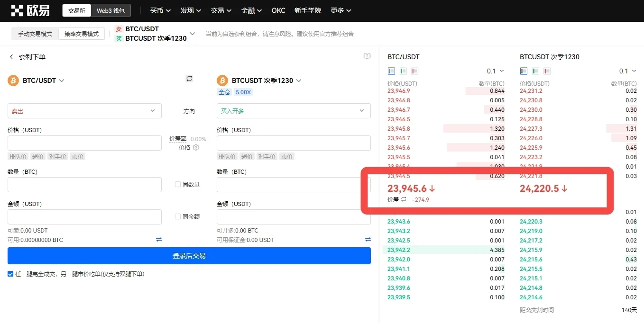Uncheck 任一腿完全成交 market fill option
This screenshot has height=323, width=644.
[x=10, y=274]
